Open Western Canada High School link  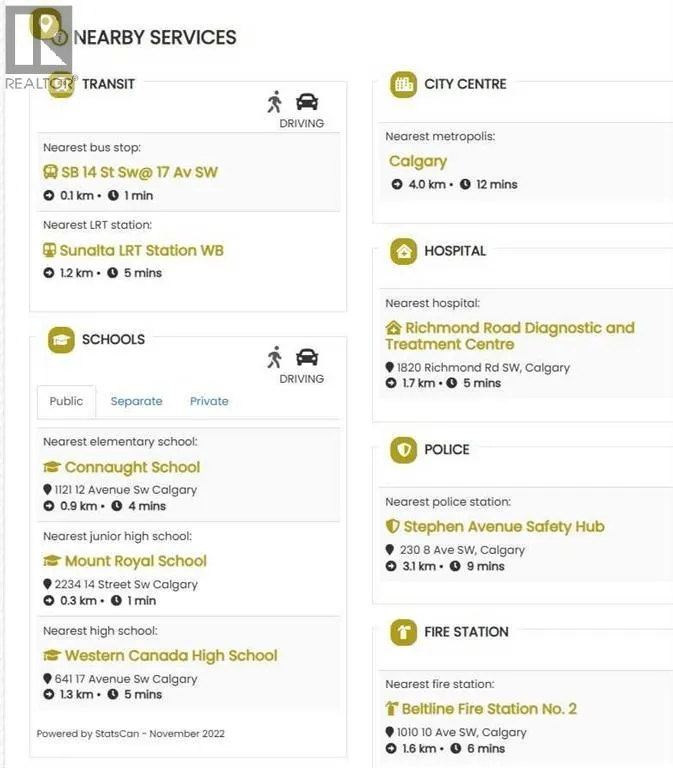[x=170, y=656]
